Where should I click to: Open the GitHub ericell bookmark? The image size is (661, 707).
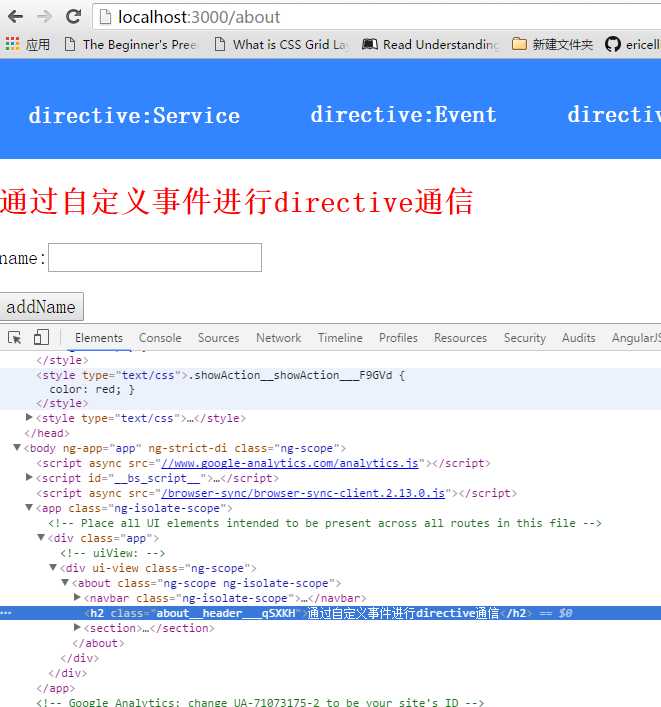point(632,44)
